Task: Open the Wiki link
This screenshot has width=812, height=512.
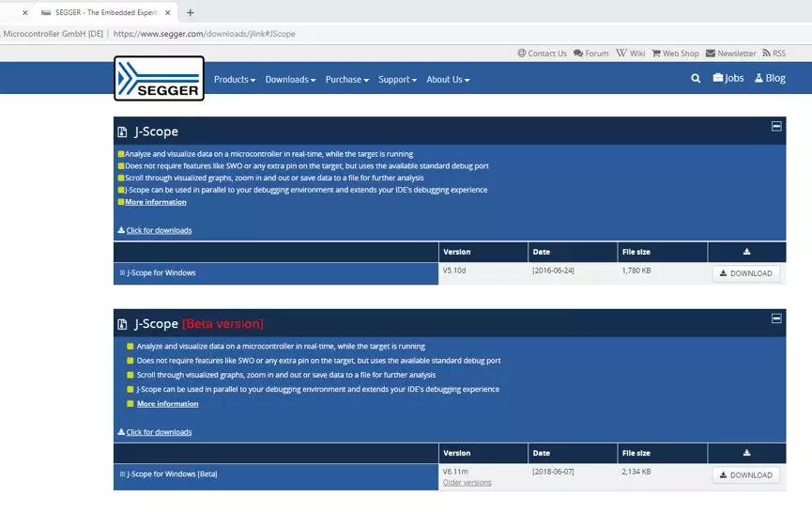Action: tap(630, 54)
